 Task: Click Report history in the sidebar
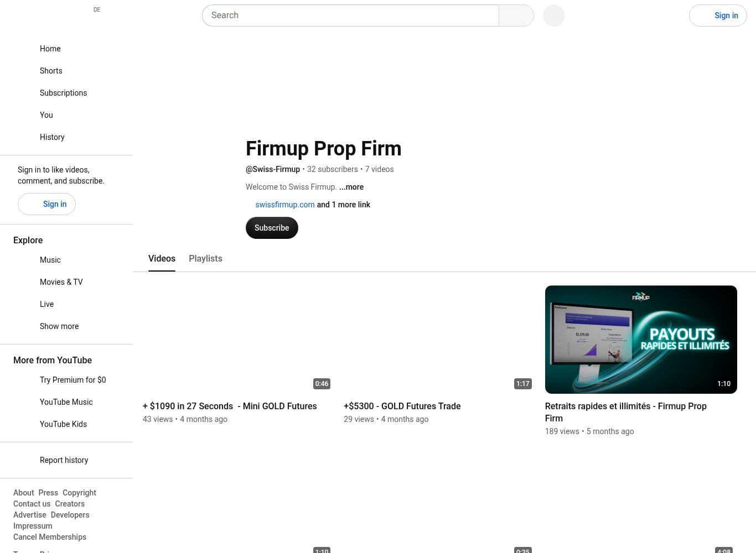coord(66,460)
